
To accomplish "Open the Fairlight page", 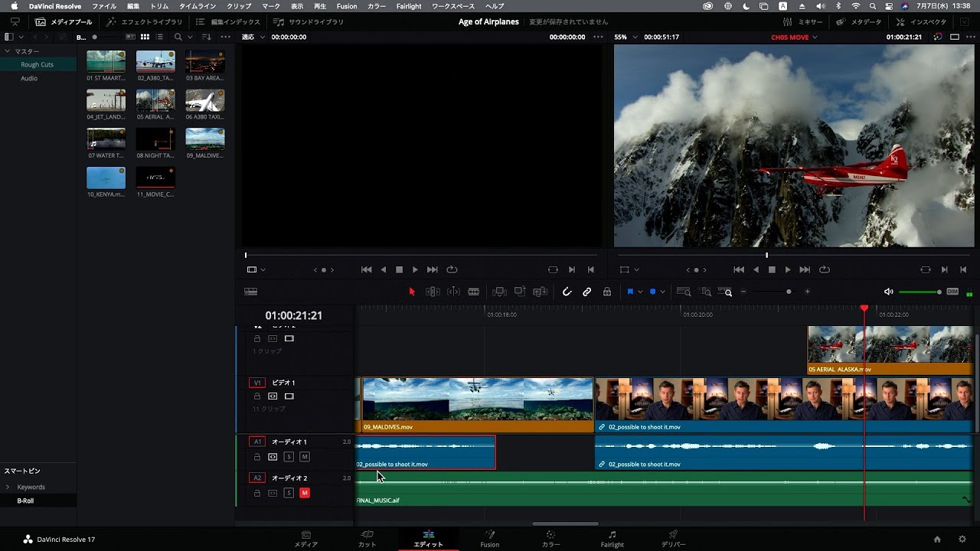I will (x=612, y=540).
